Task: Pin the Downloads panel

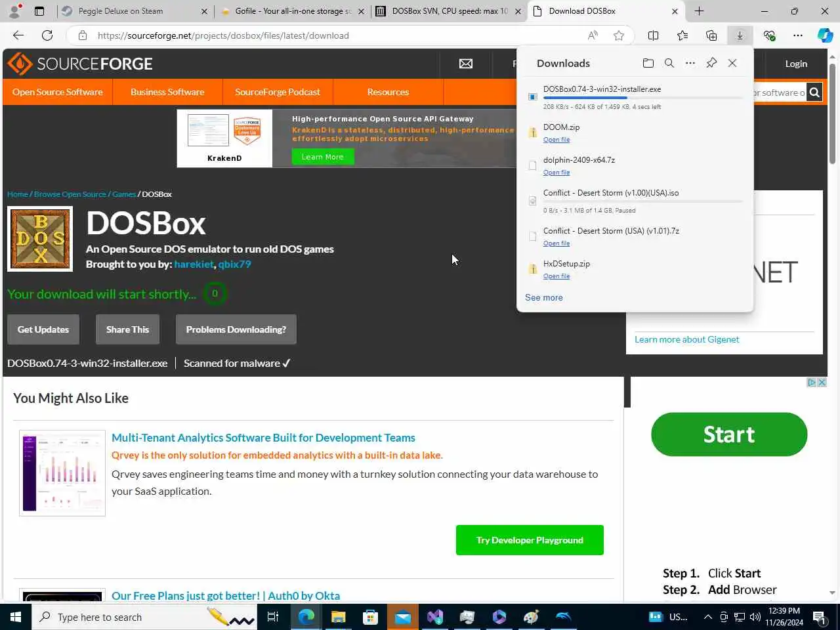Action: (711, 63)
